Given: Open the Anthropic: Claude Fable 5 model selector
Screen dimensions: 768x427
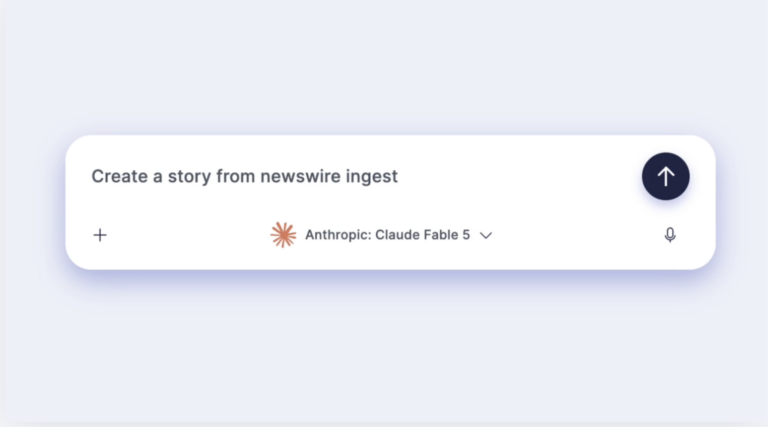Looking at the screenshot, I should [x=382, y=235].
